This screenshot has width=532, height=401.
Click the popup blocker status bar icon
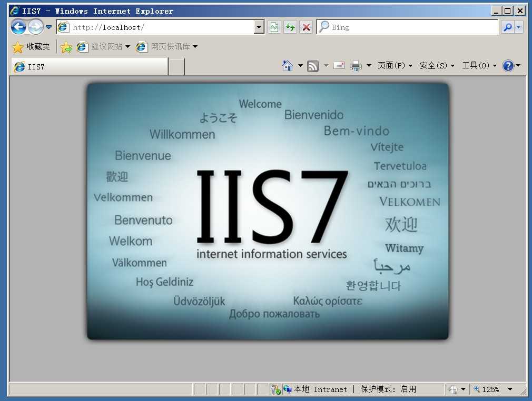point(275,389)
